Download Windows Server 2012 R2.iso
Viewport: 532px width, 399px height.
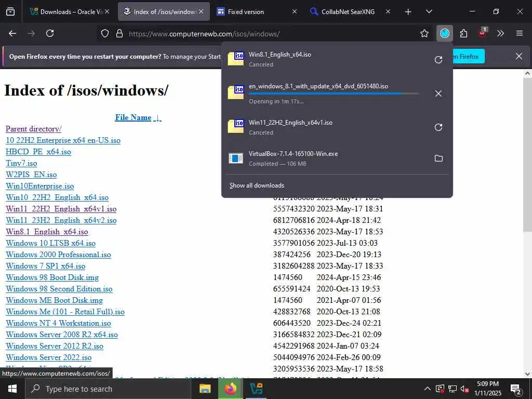pyautogui.click(x=55, y=346)
